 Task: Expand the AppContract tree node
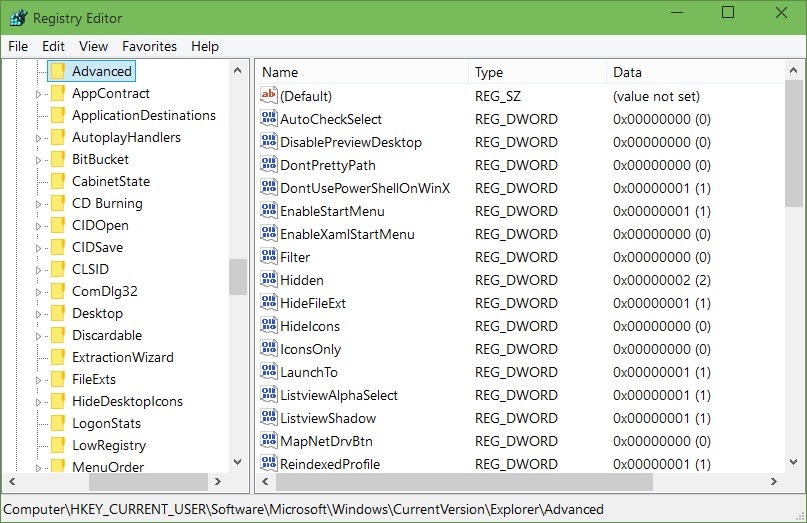coord(39,94)
